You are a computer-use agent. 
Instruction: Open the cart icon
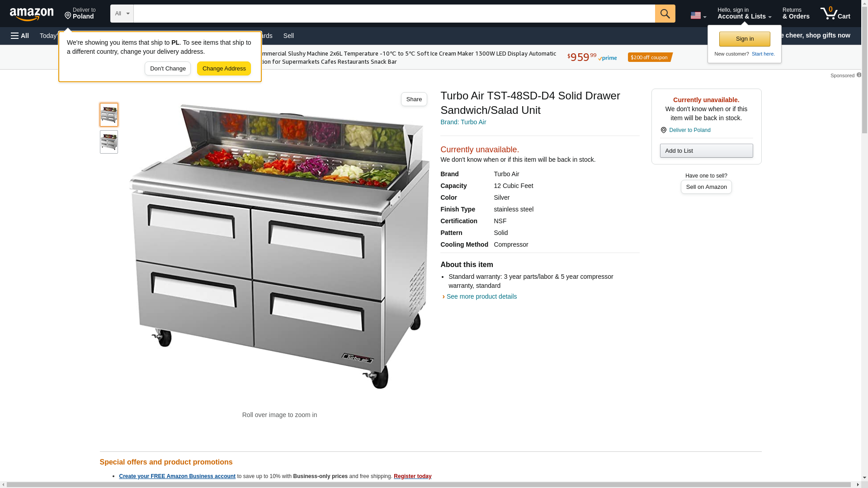[x=835, y=14]
